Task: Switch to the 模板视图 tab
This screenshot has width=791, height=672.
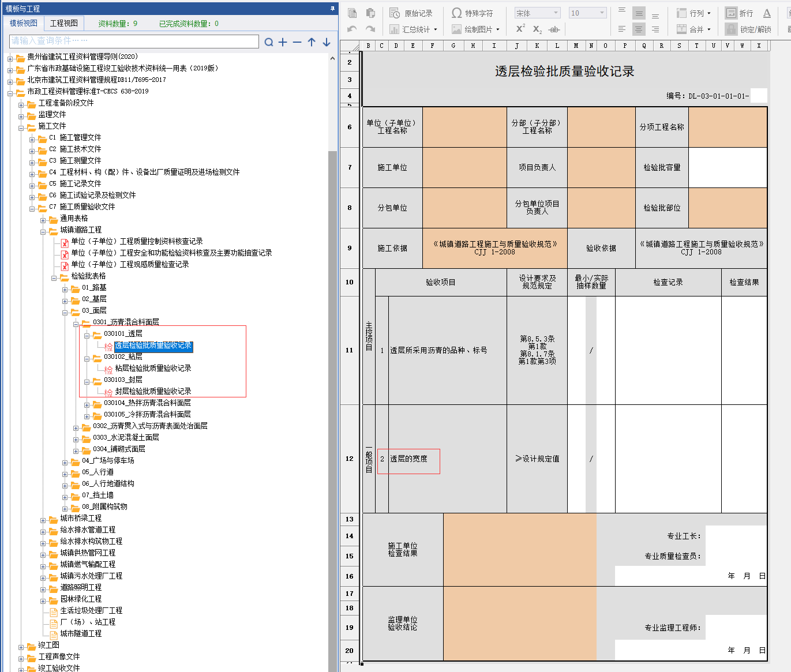Action: (24, 23)
